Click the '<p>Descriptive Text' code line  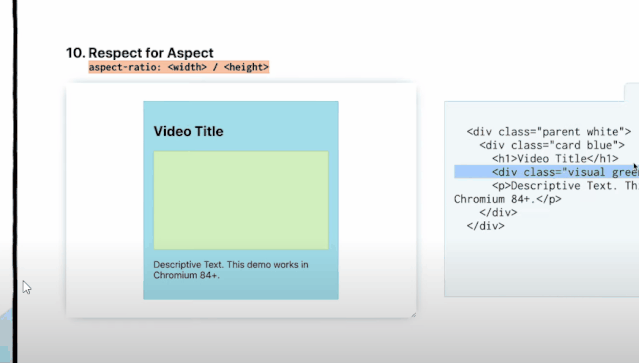[565, 185]
